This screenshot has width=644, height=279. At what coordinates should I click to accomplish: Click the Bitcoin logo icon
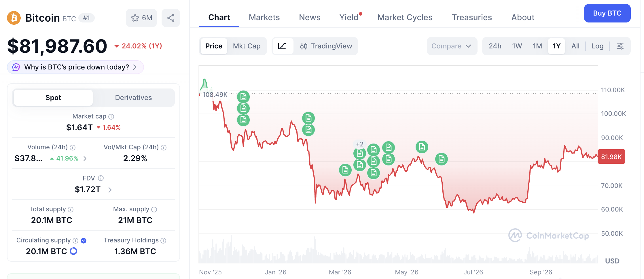click(14, 18)
